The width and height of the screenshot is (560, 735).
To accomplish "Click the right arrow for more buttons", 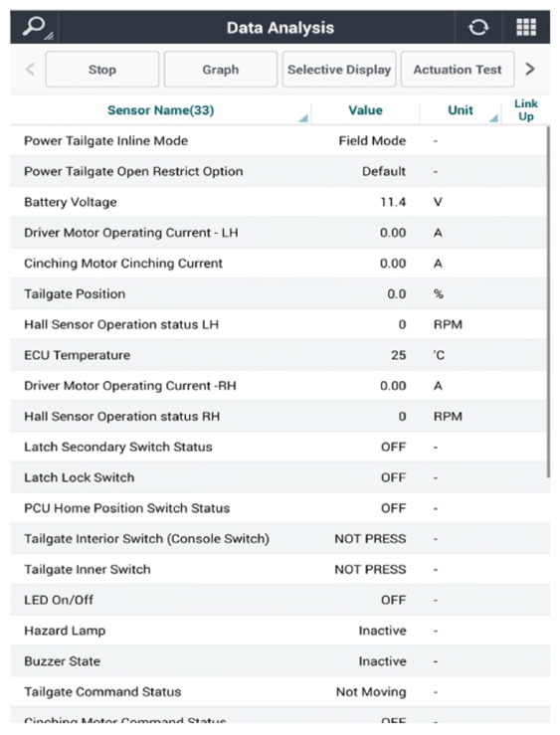I will pos(530,70).
